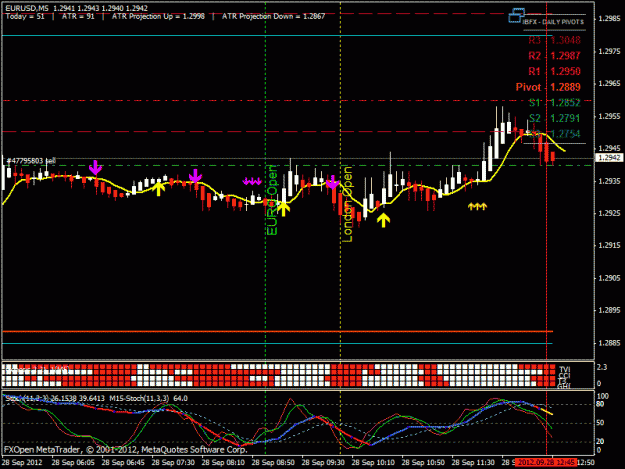Click the cluster of three small magenta down arrows

click(252, 181)
